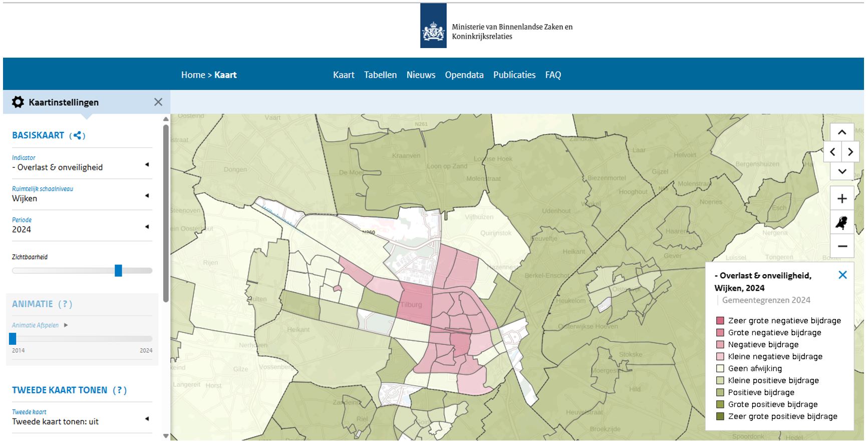This screenshot has width=868, height=443.
Task: Click the Berkel-Enschot map label
Action: pyautogui.click(x=548, y=276)
